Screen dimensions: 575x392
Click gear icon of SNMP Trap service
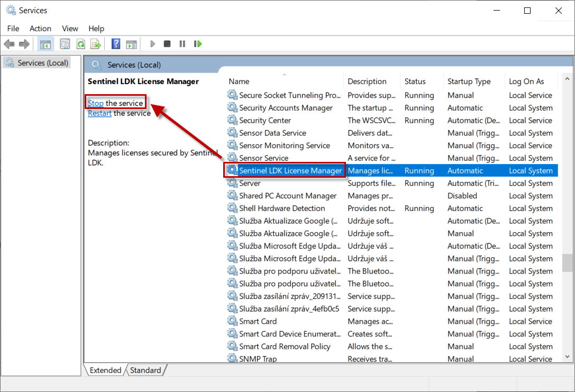tap(233, 358)
